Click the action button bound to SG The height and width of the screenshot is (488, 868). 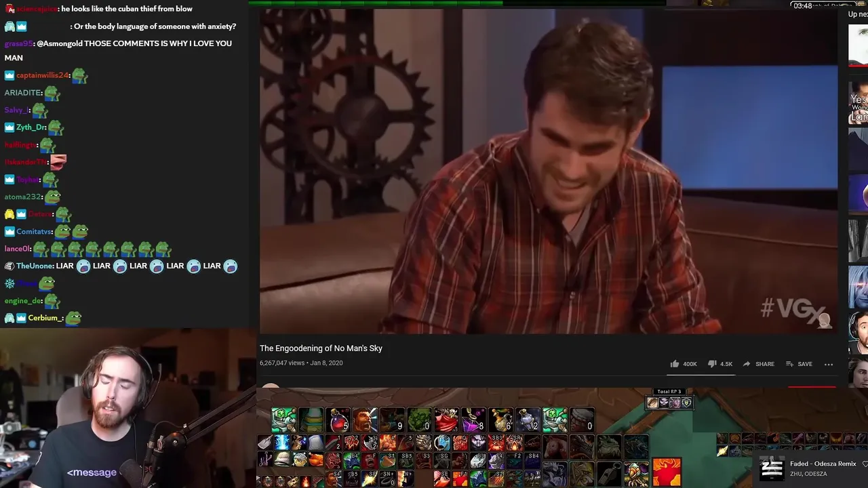442,460
